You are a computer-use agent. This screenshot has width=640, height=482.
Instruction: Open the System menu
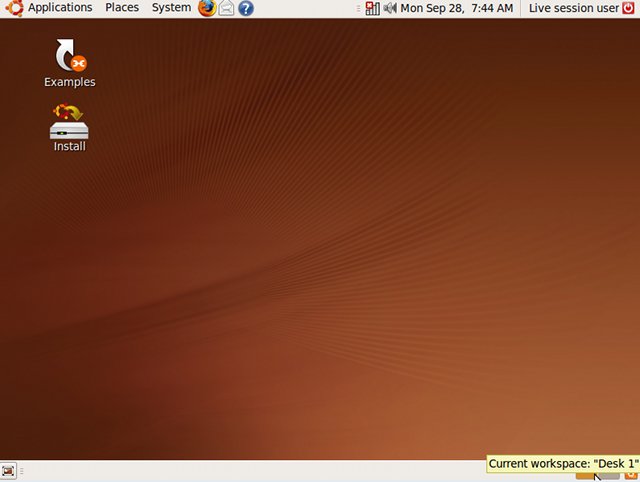171,8
